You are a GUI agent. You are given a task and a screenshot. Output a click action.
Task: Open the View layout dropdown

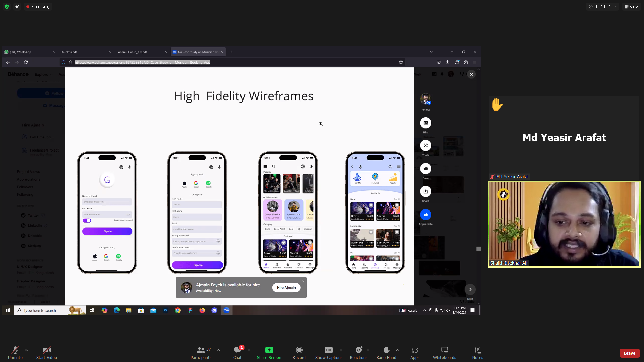(631, 6)
